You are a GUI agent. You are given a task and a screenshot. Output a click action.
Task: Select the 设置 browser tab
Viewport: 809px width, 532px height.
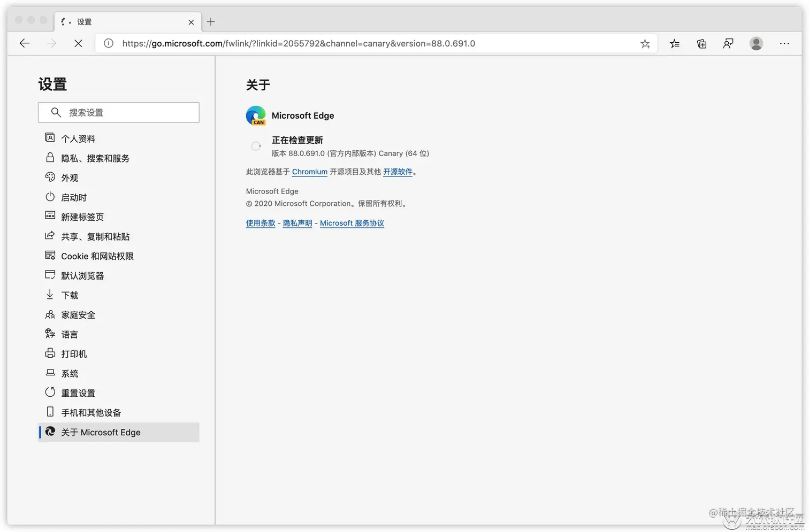click(128, 22)
